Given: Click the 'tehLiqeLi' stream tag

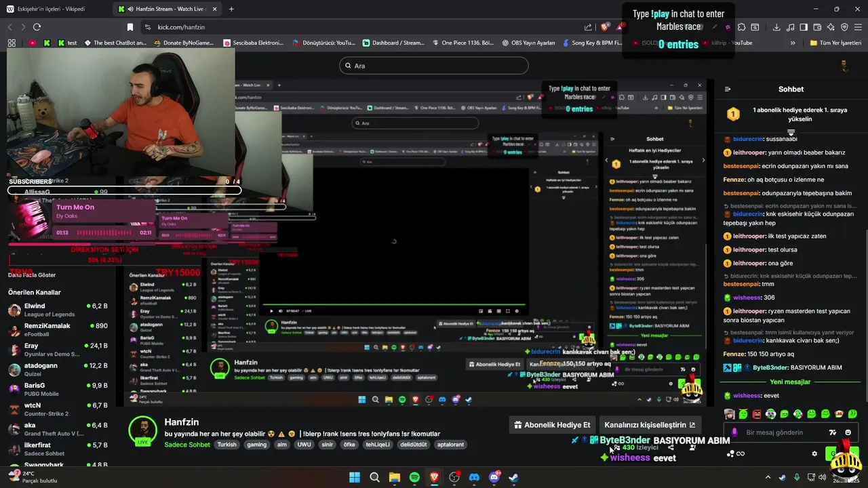Looking at the screenshot, I should pyautogui.click(x=378, y=445).
